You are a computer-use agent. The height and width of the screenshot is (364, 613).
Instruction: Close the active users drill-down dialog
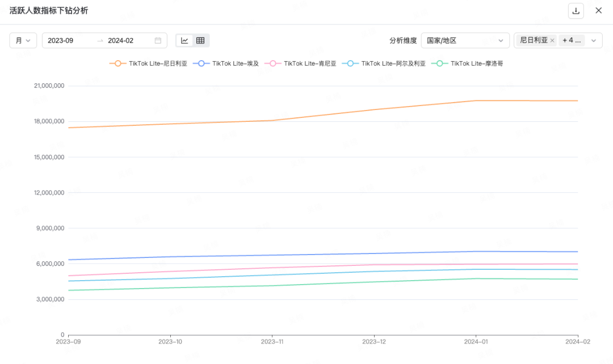pos(598,11)
